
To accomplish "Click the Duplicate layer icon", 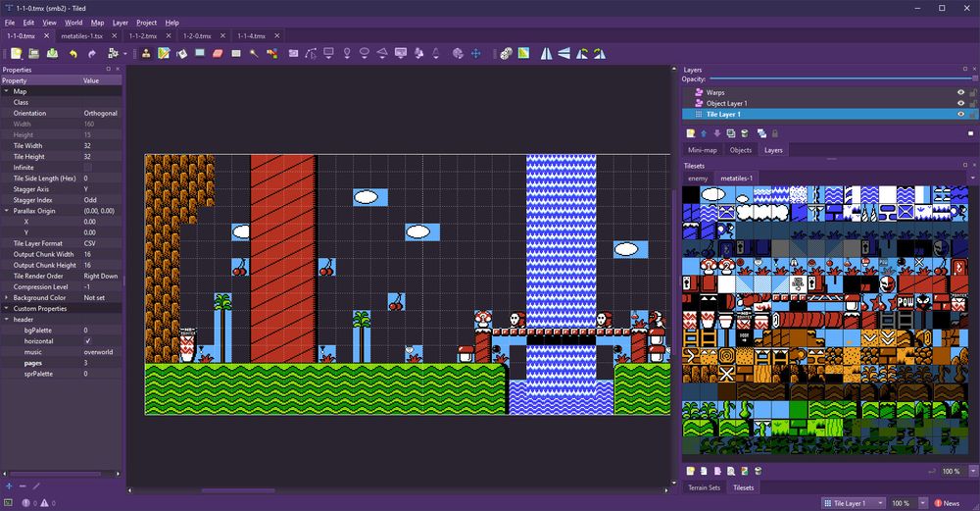I will click(x=731, y=133).
